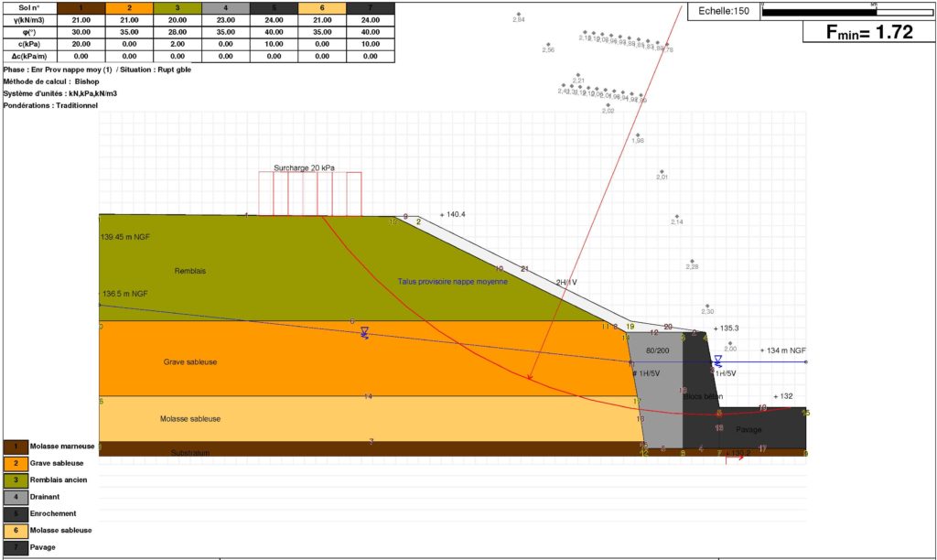Image resolution: width=937 pixels, height=560 pixels.
Task: Pick the Drainant legend color box
Action: pos(16,497)
